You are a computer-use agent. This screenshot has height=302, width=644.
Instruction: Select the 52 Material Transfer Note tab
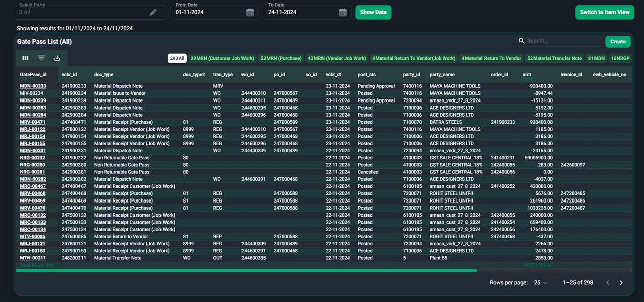[554, 58]
